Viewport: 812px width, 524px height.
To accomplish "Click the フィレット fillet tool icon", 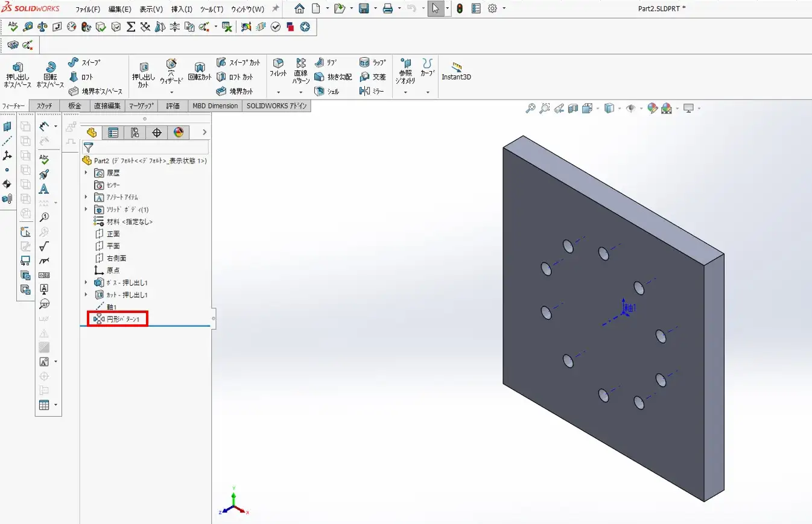I will tap(278, 64).
